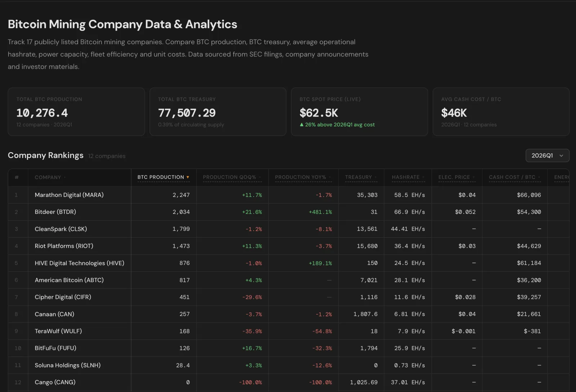Open Marathon Digital (MARA) company row

[289, 195]
